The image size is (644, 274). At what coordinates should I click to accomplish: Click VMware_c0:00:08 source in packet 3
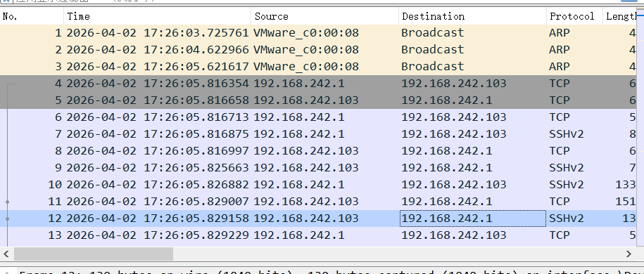(x=306, y=67)
